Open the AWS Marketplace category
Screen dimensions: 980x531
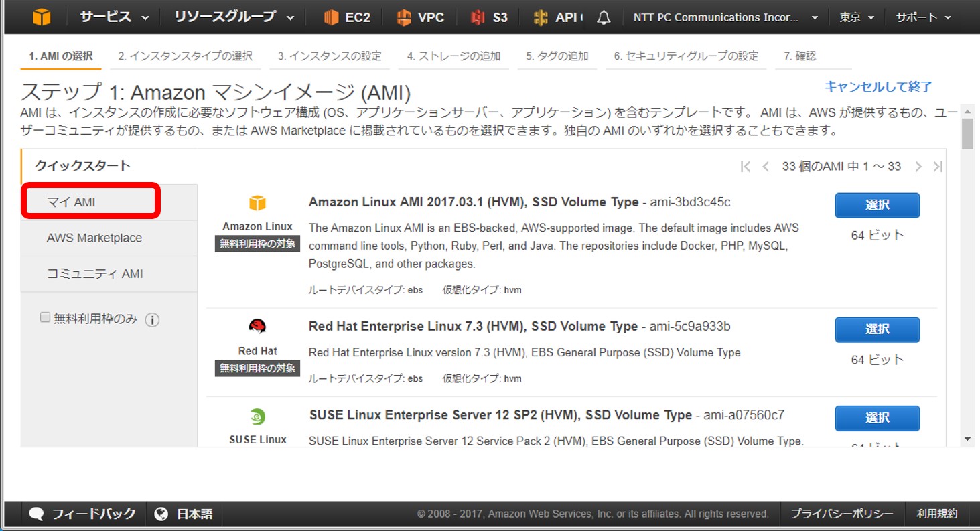(x=109, y=238)
